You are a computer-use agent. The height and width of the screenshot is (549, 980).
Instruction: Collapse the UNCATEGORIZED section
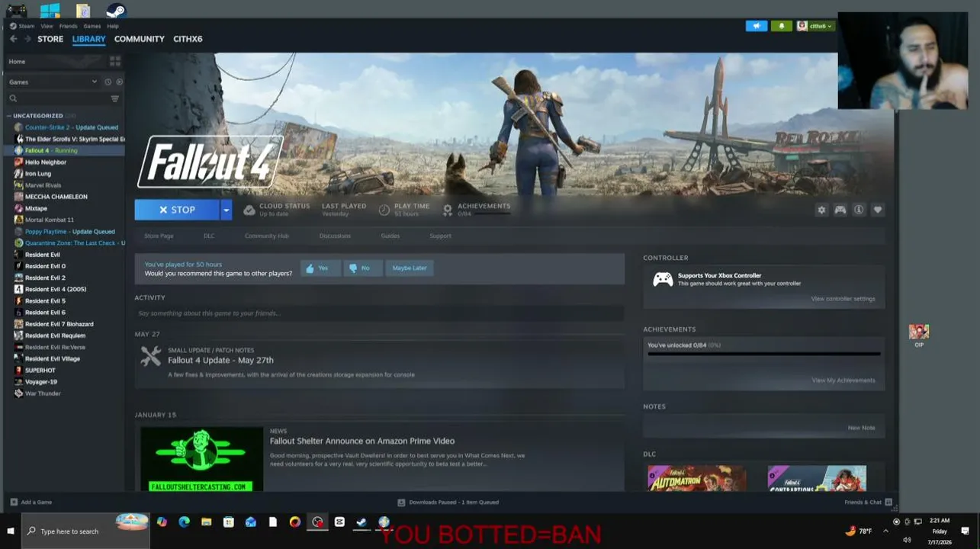click(9, 116)
